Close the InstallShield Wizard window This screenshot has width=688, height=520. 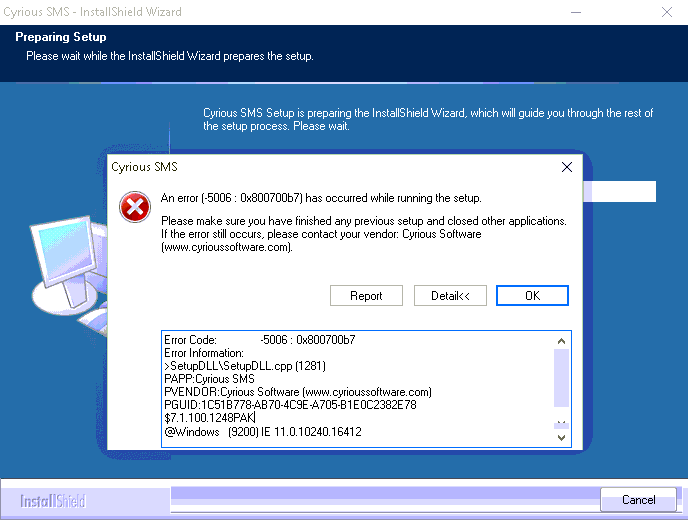pyautogui.click(x=666, y=12)
